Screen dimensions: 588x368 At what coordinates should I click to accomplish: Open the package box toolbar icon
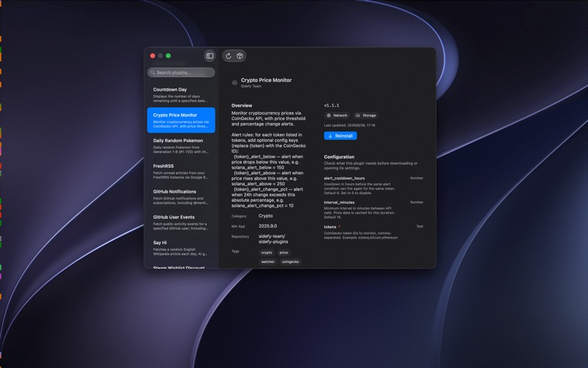240,56
